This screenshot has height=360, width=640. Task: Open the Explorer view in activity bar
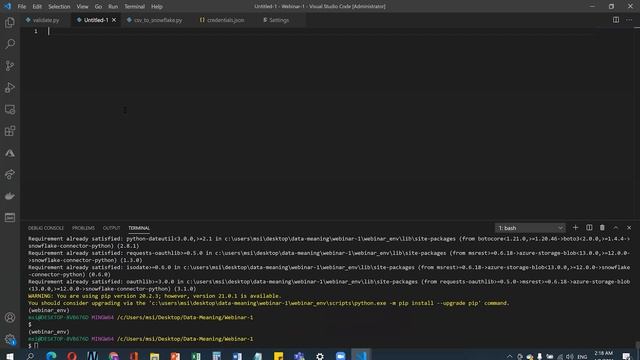10,22
